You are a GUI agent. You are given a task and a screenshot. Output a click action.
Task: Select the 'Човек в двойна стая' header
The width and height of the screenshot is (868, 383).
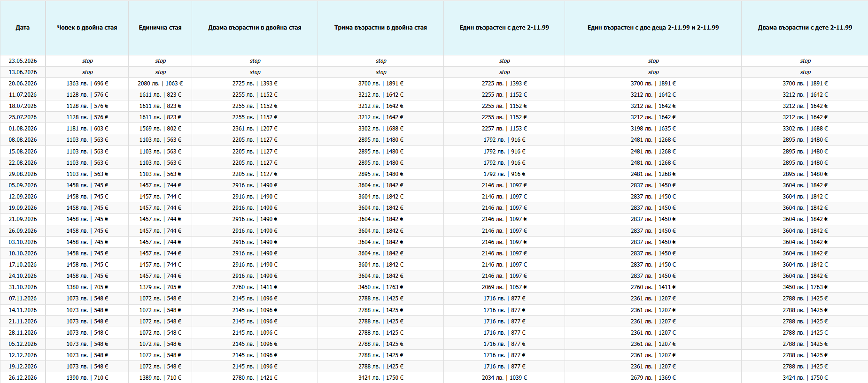(x=87, y=28)
